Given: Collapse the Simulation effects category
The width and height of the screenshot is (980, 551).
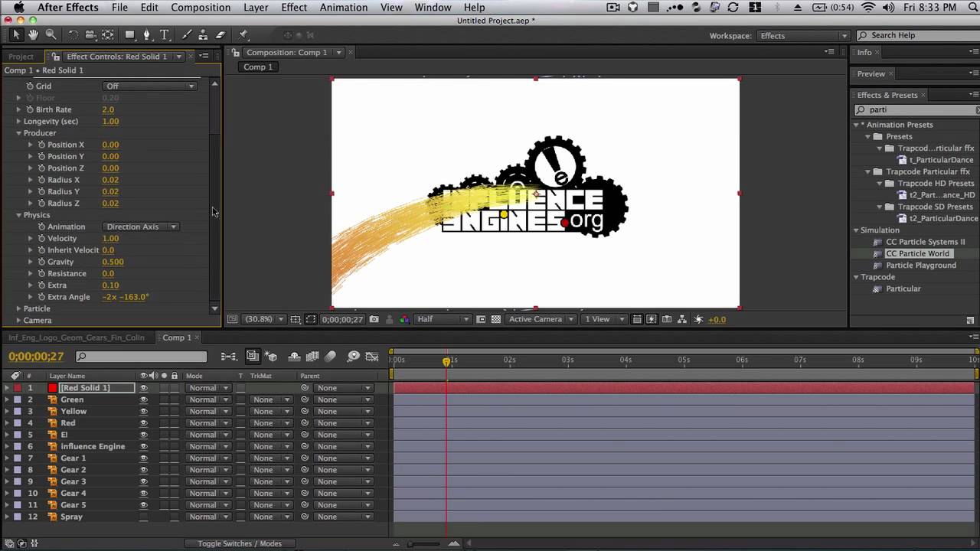Looking at the screenshot, I should click(856, 230).
